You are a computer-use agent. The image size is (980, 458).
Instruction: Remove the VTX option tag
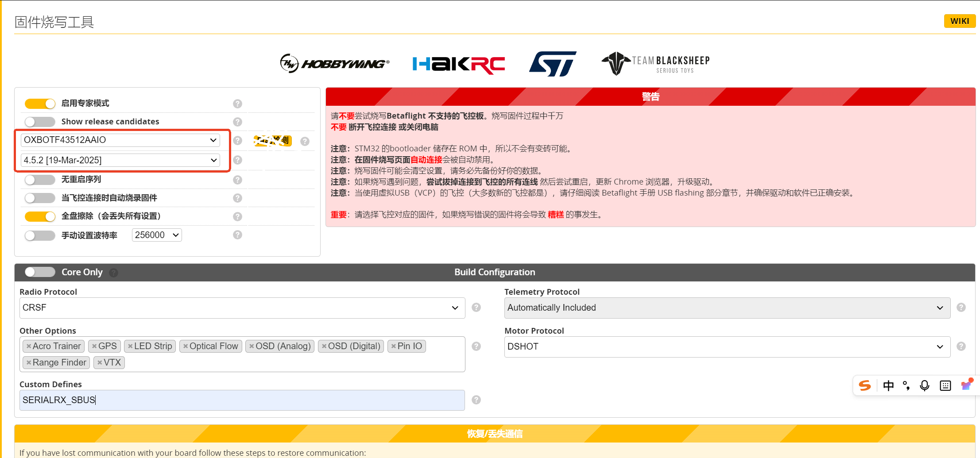pos(100,362)
